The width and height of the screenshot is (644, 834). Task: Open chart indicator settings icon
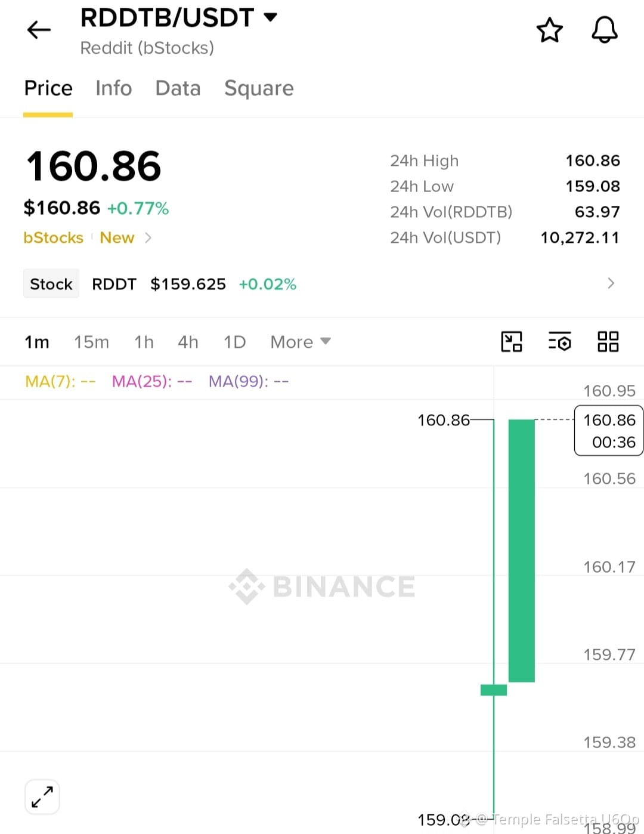point(560,342)
